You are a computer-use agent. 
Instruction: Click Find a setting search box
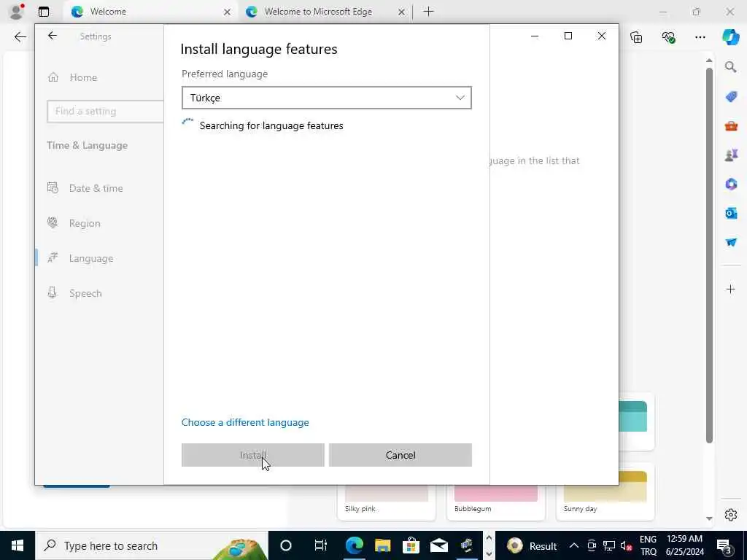point(105,112)
